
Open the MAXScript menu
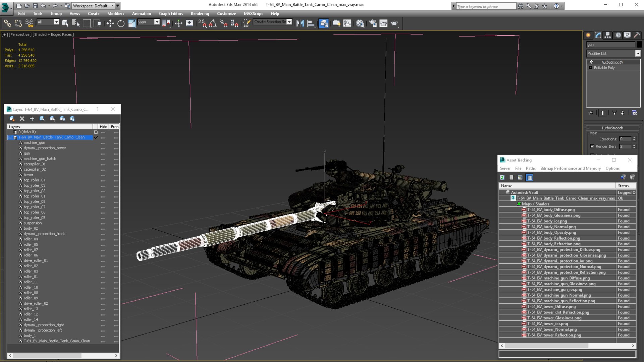[253, 14]
